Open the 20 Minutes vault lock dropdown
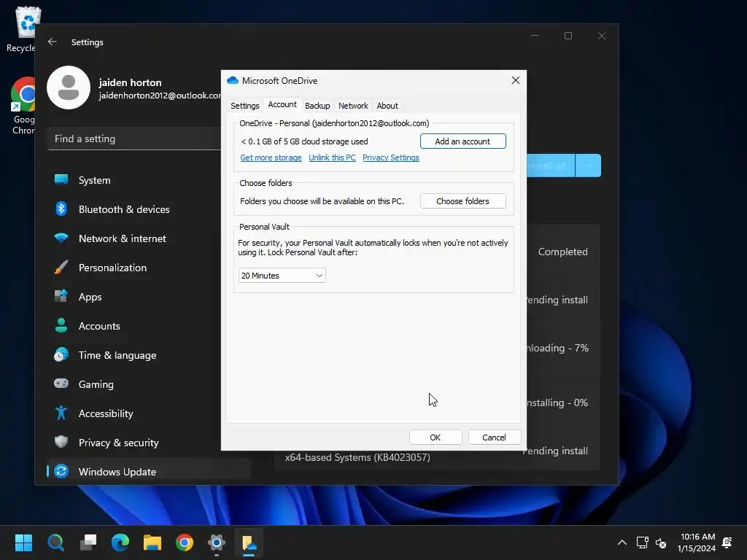 tap(282, 275)
